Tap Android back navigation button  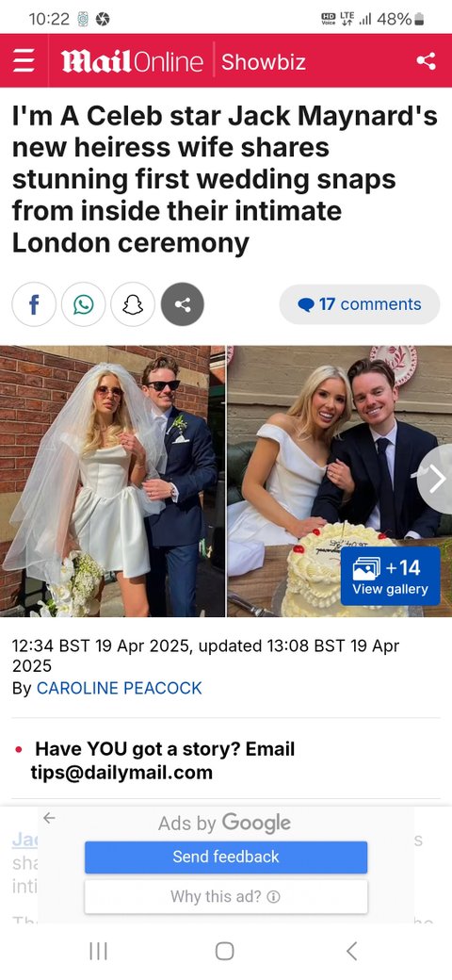(x=352, y=951)
